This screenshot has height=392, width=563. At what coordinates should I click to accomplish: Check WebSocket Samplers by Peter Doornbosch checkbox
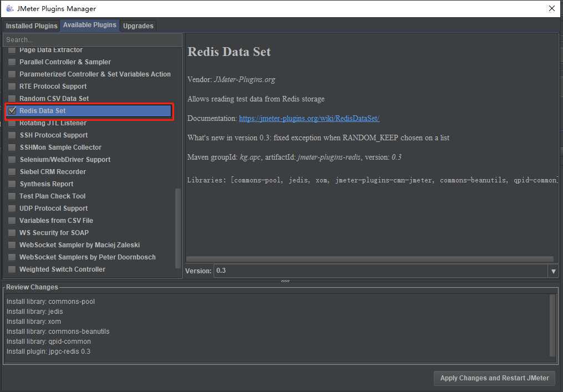click(x=12, y=257)
